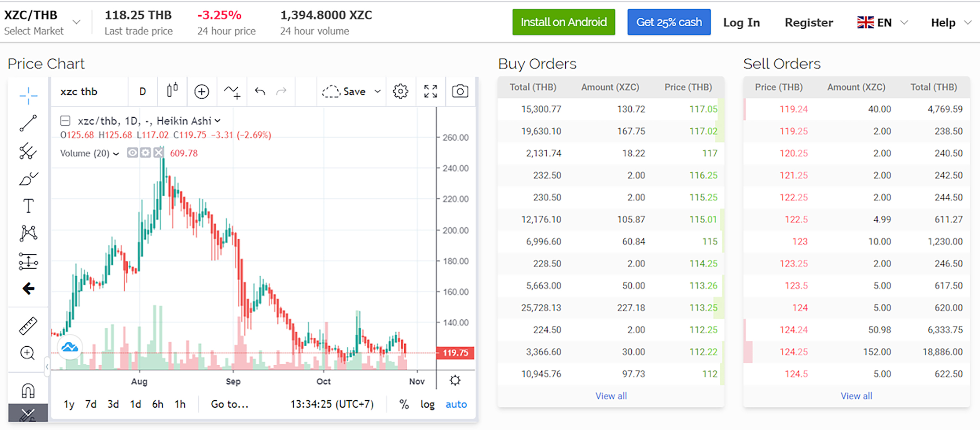This screenshot has height=430, width=980.
Task: Click the Install on Android button
Action: [564, 22]
